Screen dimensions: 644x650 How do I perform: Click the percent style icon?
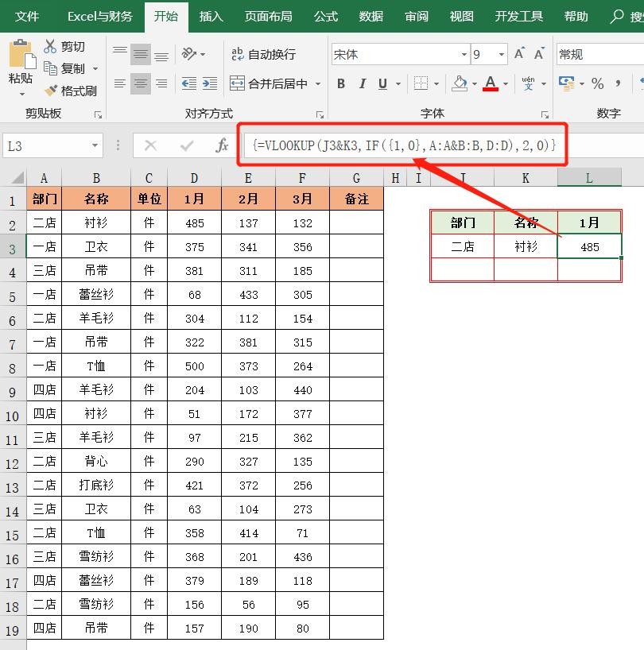pyautogui.click(x=598, y=83)
